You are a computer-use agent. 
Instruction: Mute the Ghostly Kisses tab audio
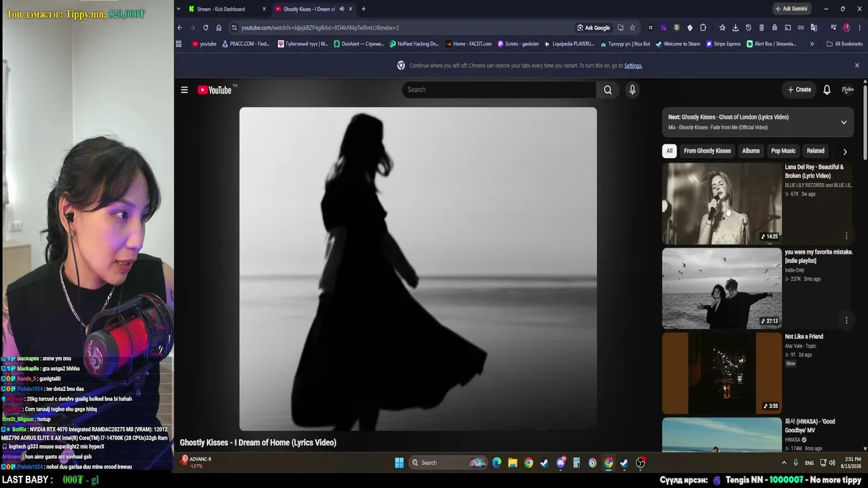point(342,9)
